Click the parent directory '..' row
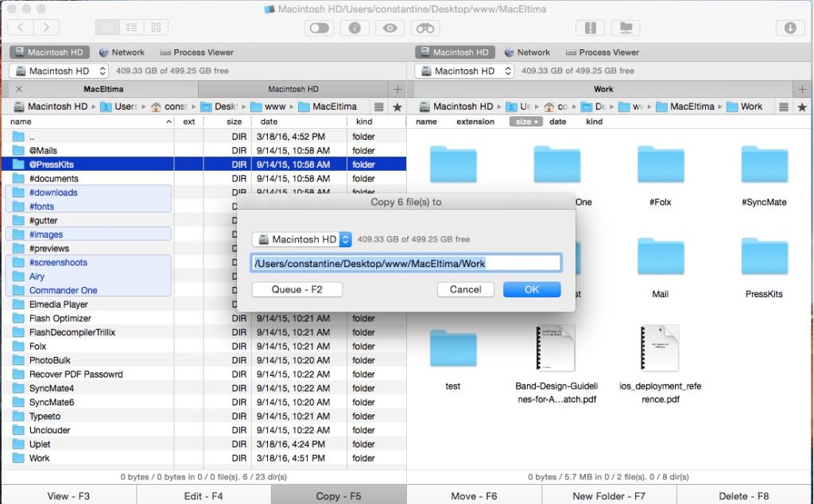The height and width of the screenshot is (504, 814). coord(203,137)
